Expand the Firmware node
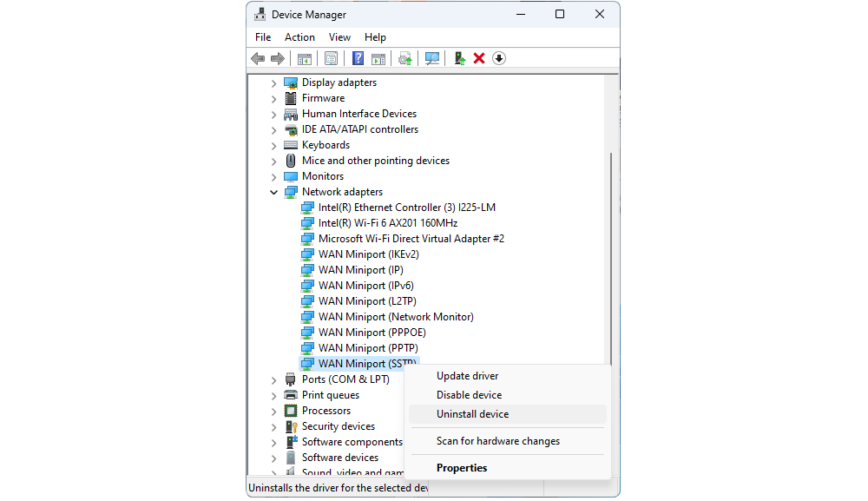This screenshot has width=868, height=501. click(273, 98)
